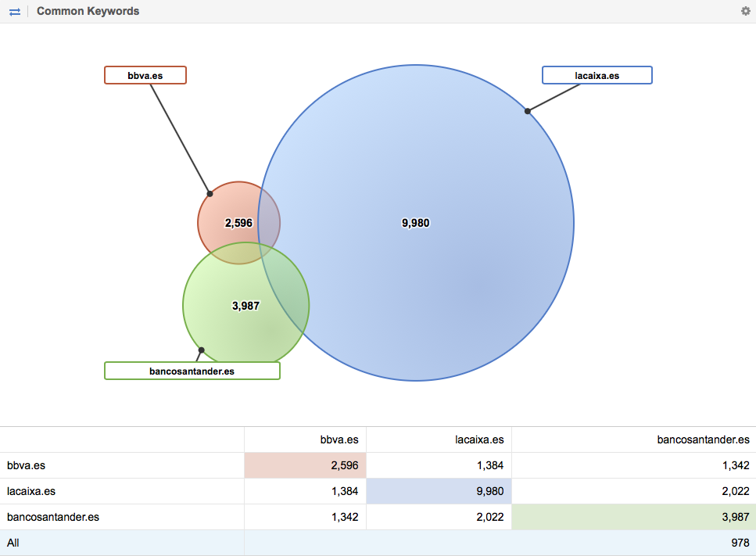Image resolution: width=756 pixels, height=556 pixels.
Task: Click the swap arrows icon beside Common Keywords
Action: (15, 11)
